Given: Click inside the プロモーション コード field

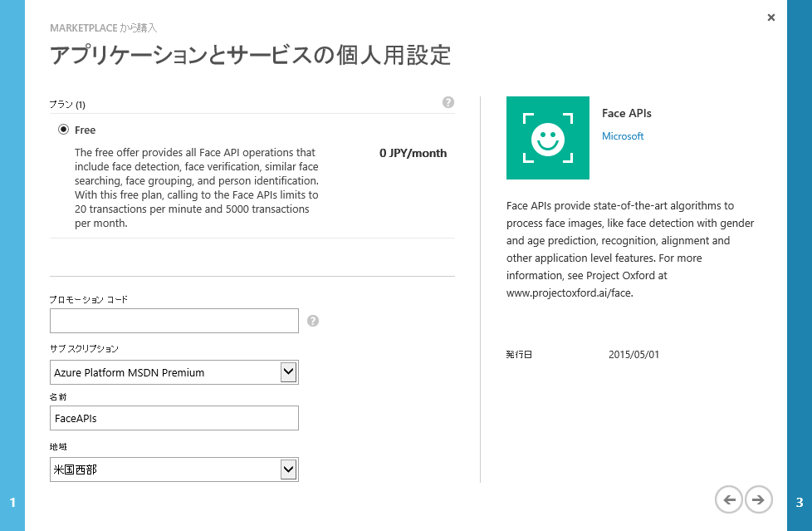Looking at the screenshot, I should point(174,320).
